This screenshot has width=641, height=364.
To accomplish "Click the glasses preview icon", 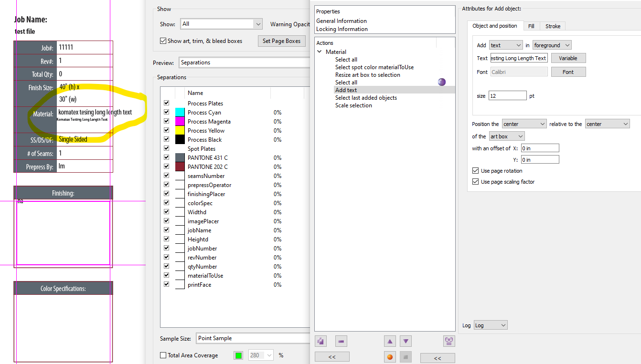I will (x=449, y=341).
